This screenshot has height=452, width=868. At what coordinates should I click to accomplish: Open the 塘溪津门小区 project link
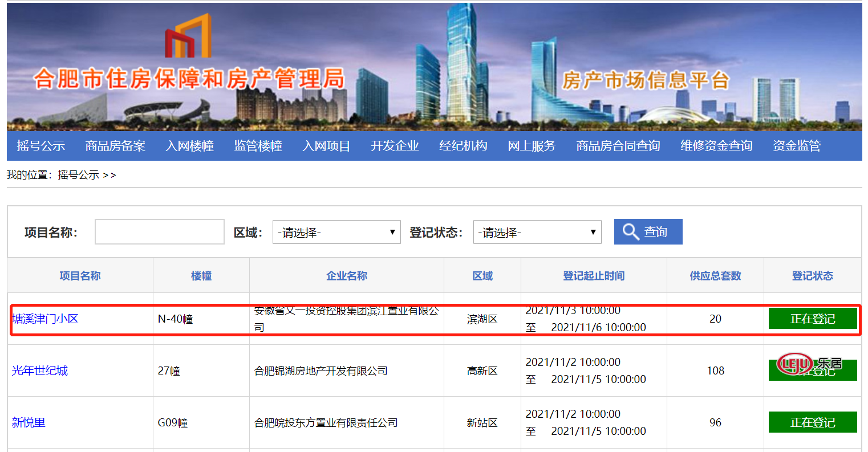[45, 319]
